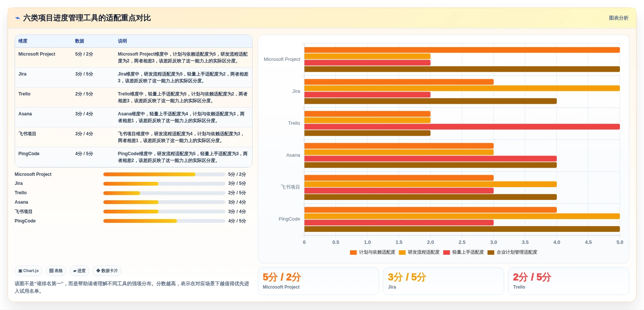Toggle 企业计划管理适配度 legend swatch
The width and height of the screenshot is (644, 310).
click(491, 253)
